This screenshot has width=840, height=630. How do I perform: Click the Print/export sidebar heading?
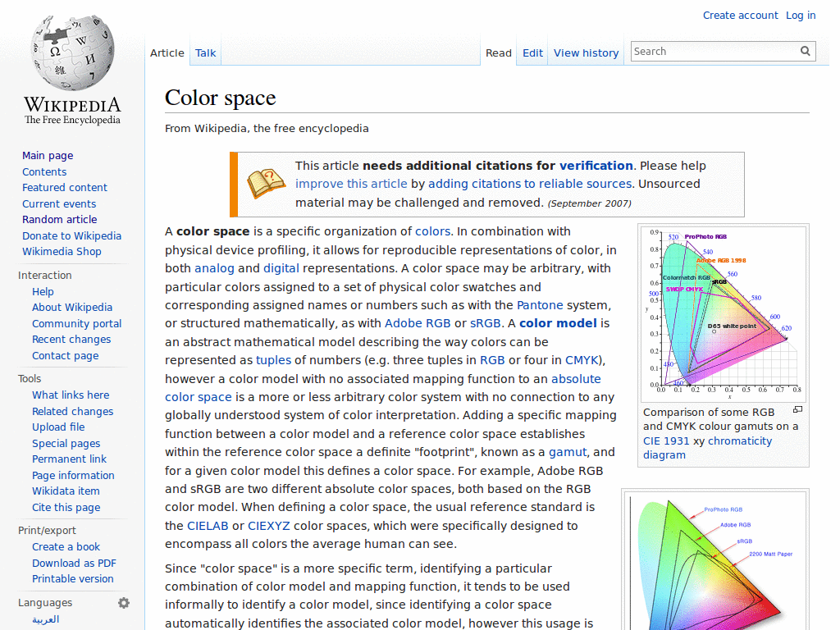coord(47,531)
